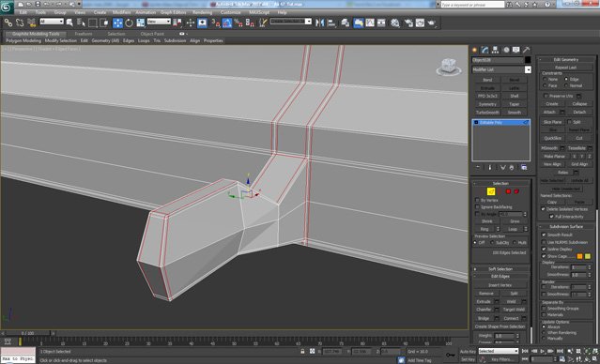Open Render Setup icon
The image size is (600, 364).
point(408,23)
